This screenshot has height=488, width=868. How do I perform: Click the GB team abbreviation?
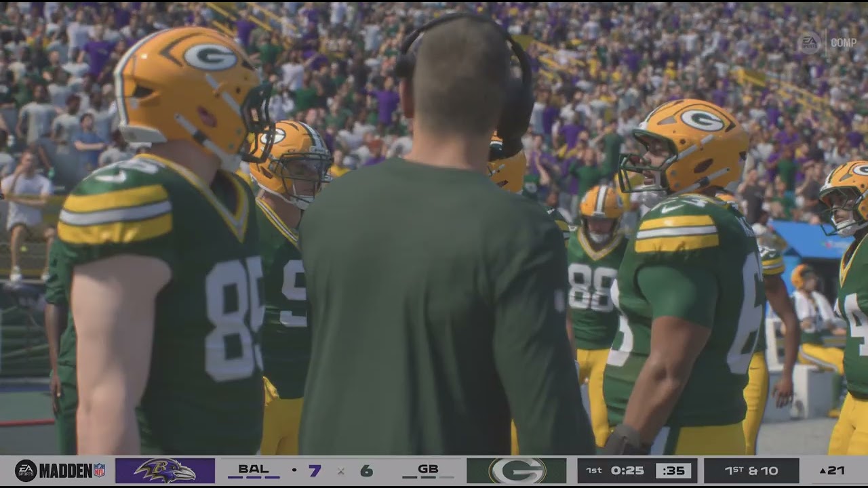tap(428, 468)
